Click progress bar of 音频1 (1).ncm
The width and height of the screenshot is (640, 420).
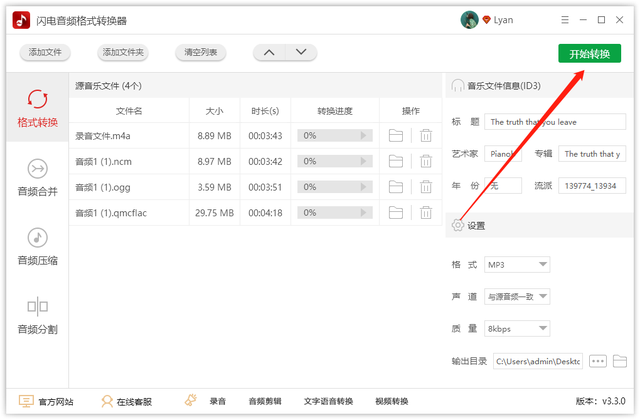coord(335,161)
